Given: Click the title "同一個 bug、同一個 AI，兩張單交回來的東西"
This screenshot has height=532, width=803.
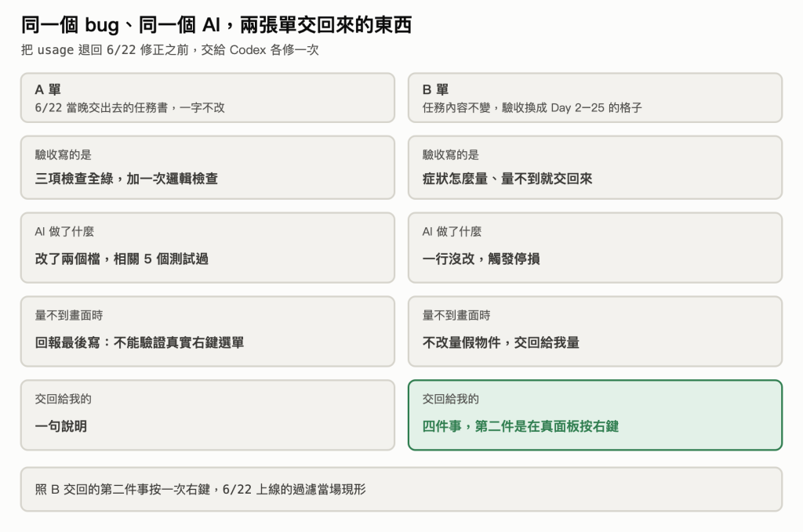Looking at the screenshot, I should [x=216, y=24].
